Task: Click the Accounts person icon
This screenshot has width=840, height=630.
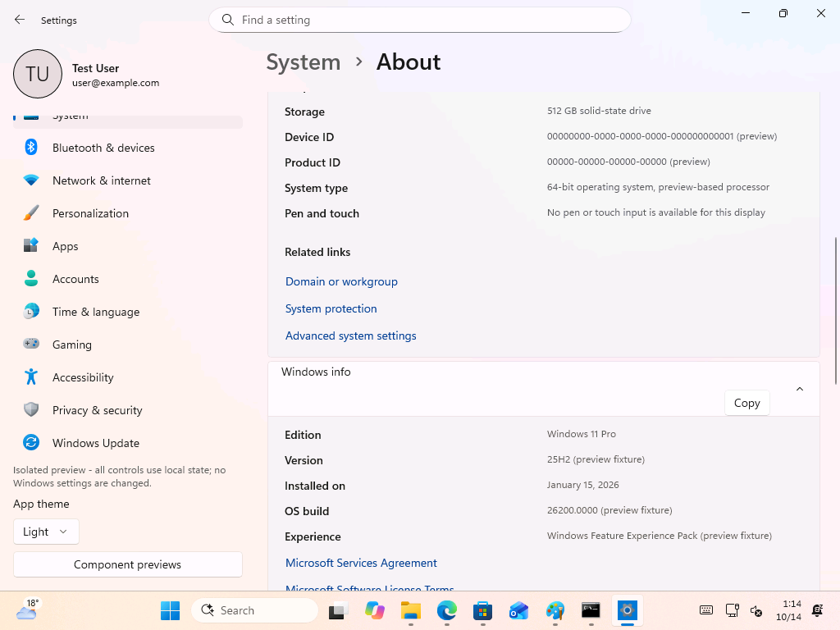Action: (x=31, y=279)
